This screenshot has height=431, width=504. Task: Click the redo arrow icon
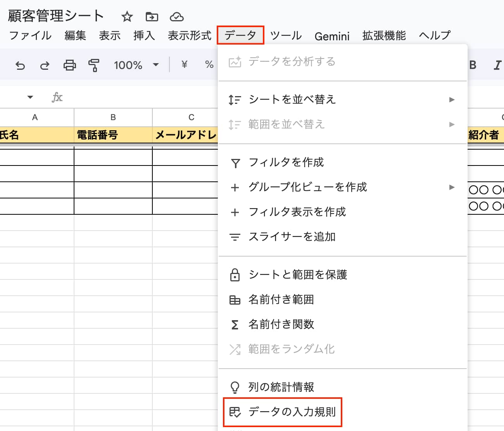coord(45,65)
